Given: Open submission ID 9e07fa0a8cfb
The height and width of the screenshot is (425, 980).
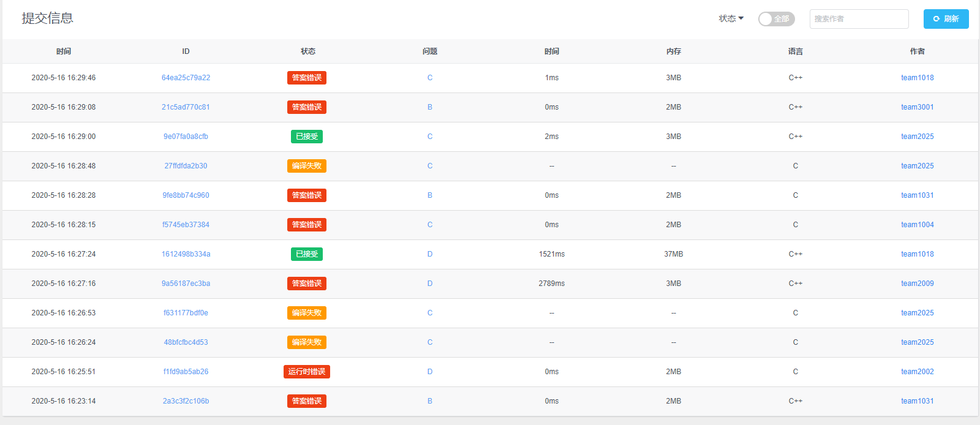Looking at the screenshot, I should tap(186, 137).
